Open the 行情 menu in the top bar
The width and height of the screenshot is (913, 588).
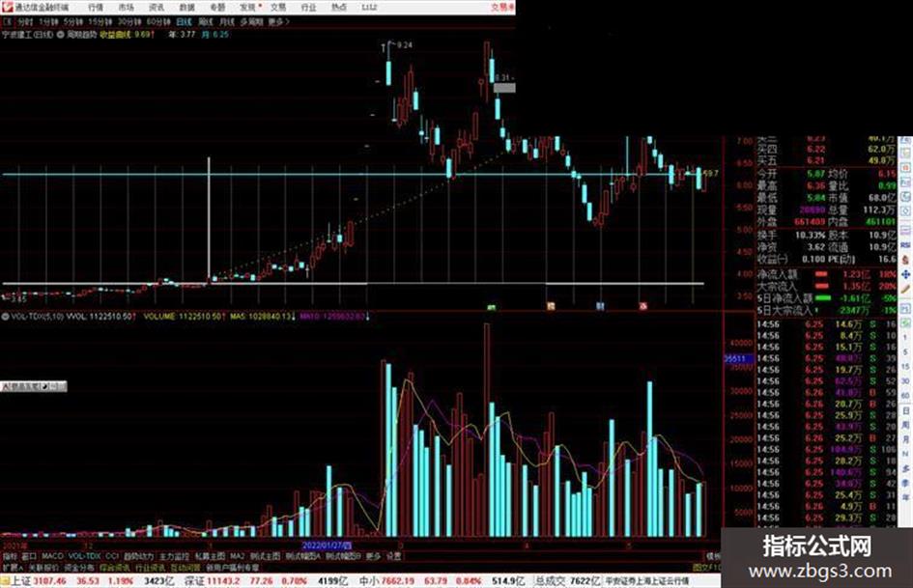pos(96,7)
